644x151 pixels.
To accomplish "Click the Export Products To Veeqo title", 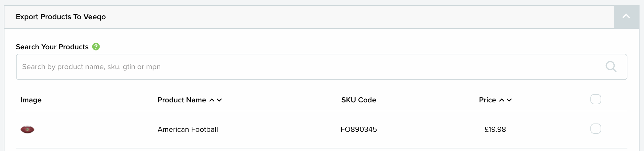I will point(61,17).
